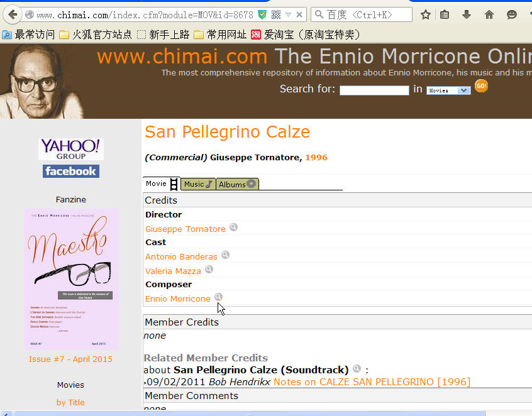
Task: Open the facebook link
Action: tap(71, 171)
